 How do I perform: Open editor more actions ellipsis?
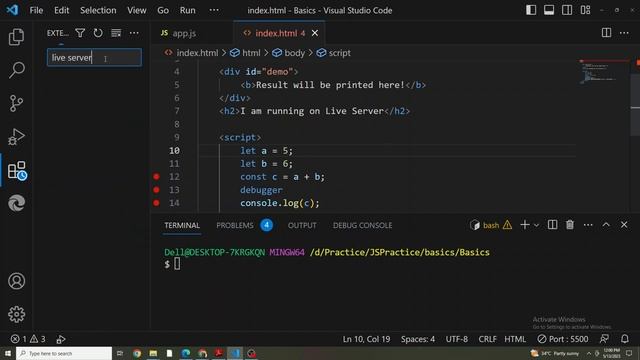[x=624, y=33]
